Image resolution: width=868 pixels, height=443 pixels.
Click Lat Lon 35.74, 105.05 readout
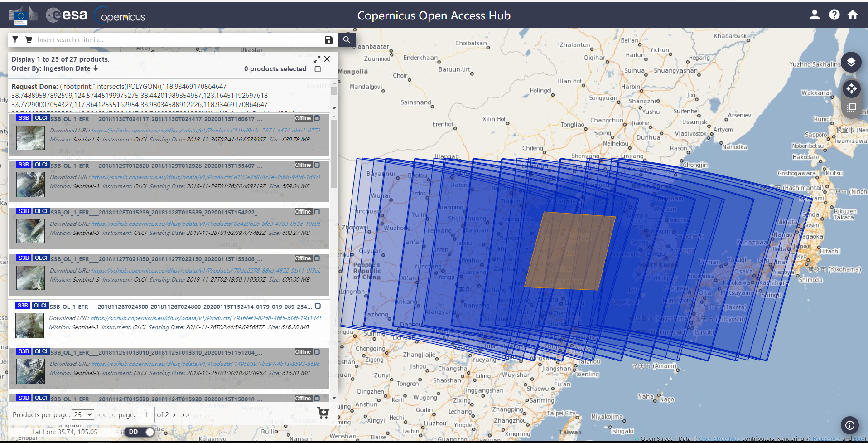click(x=65, y=432)
